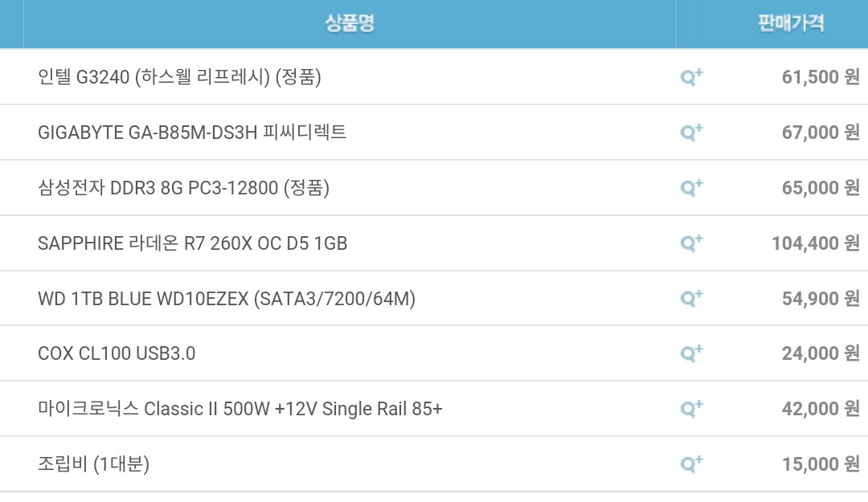Click the 판매가격 column header
This screenshot has width=868, height=502.
tap(791, 23)
